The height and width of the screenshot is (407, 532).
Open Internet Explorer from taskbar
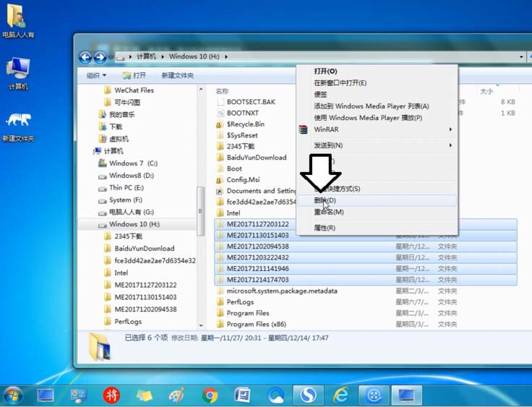[340, 396]
